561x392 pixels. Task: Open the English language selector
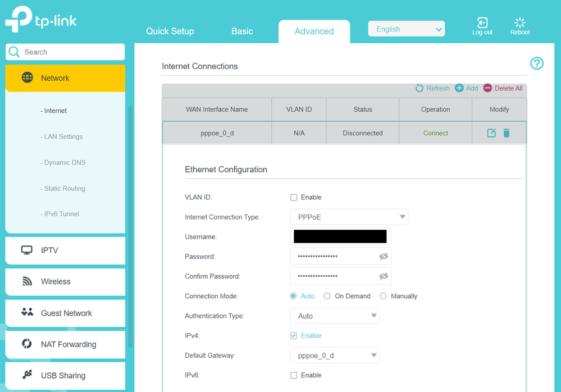406,29
